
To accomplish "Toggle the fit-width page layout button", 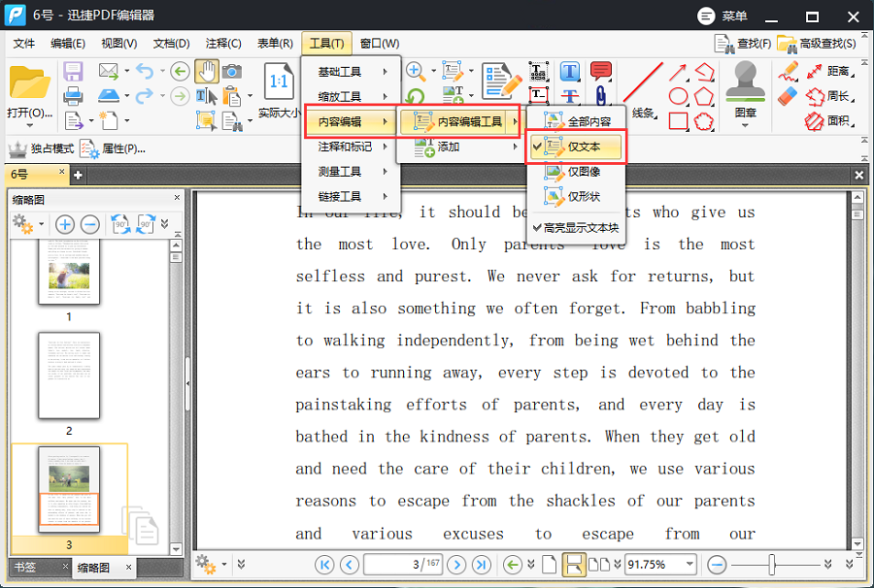I will pos(574,565).
